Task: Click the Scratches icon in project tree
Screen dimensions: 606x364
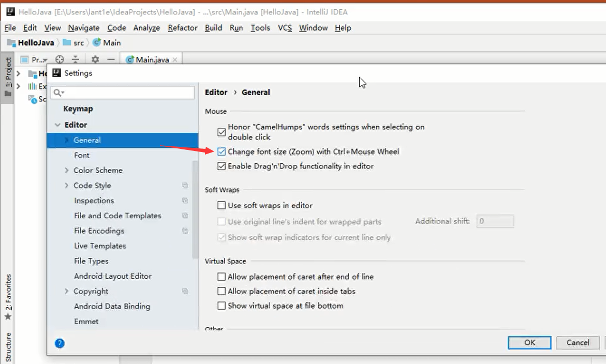Action: click(33, 99)
